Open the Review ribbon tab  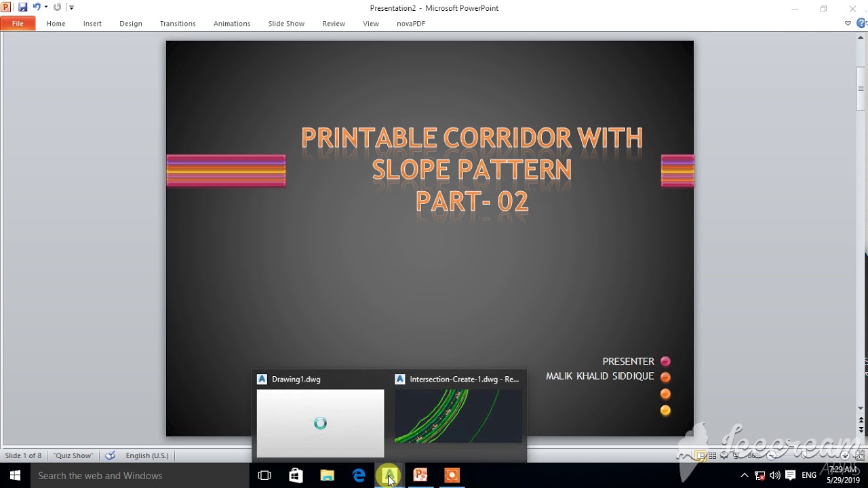[334, 24]
